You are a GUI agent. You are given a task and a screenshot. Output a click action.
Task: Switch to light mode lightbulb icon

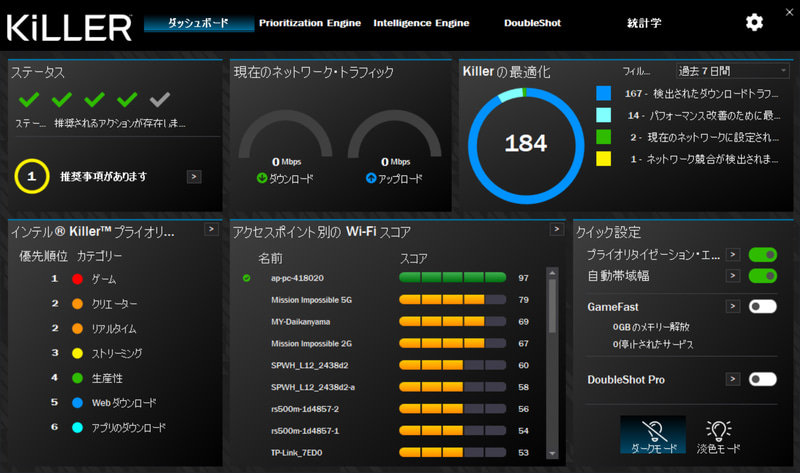pos(718,437)
